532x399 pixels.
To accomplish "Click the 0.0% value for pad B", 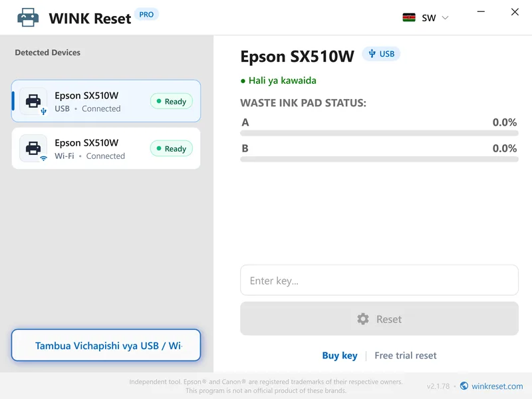I will tap(505, 148).
